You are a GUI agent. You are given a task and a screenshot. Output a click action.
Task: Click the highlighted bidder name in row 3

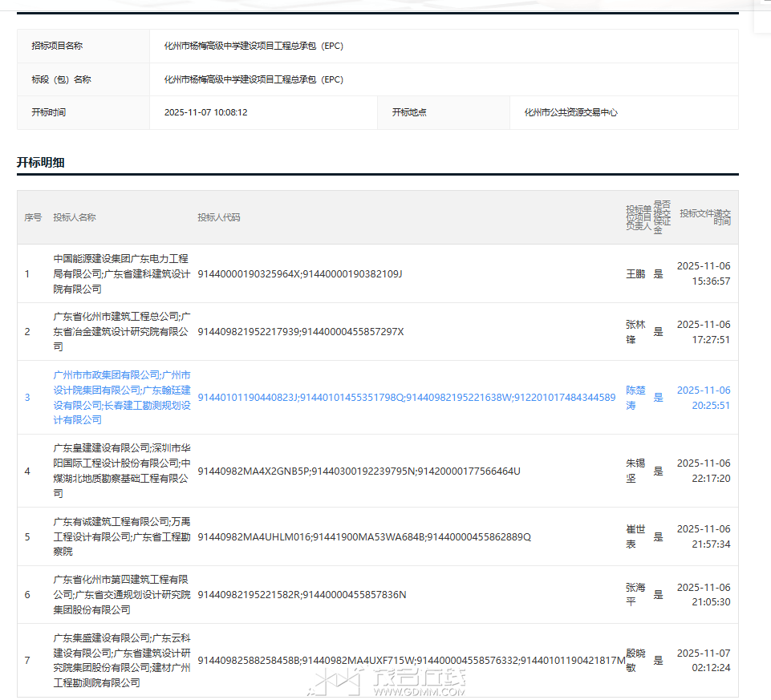click(122, 397)
